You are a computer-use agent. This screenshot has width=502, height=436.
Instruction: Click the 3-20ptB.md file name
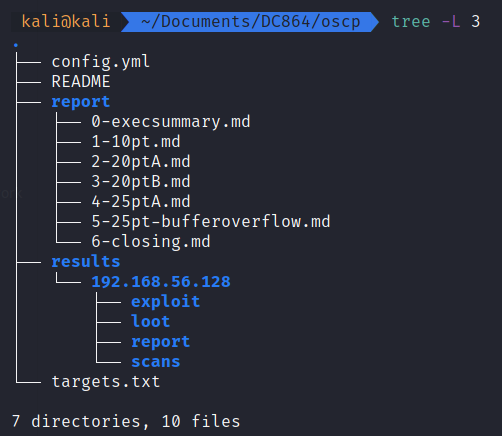pos(141,182)
